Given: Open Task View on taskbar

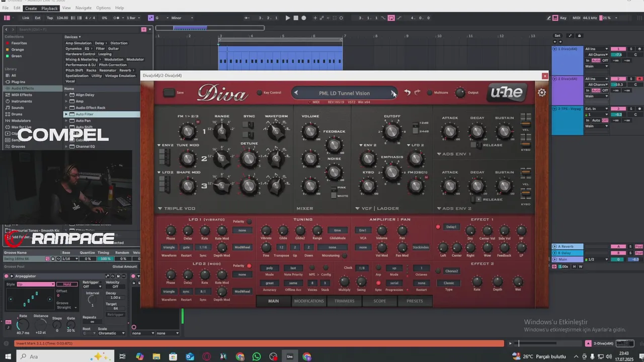Looking at the screenshot, I should point(122,356).
